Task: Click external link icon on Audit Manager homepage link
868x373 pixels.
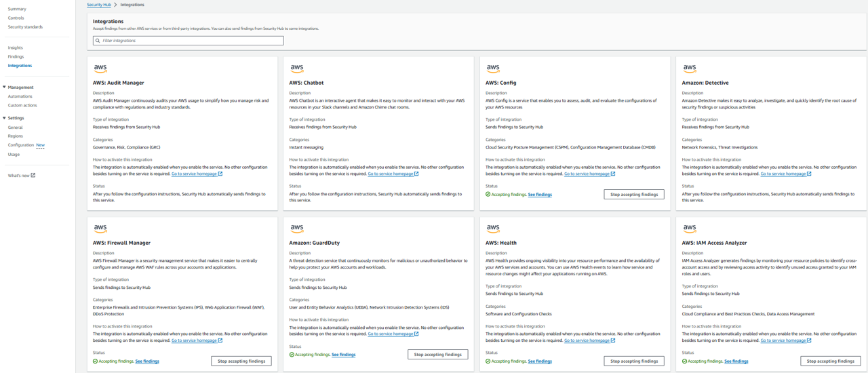Action: pos(220,174)
